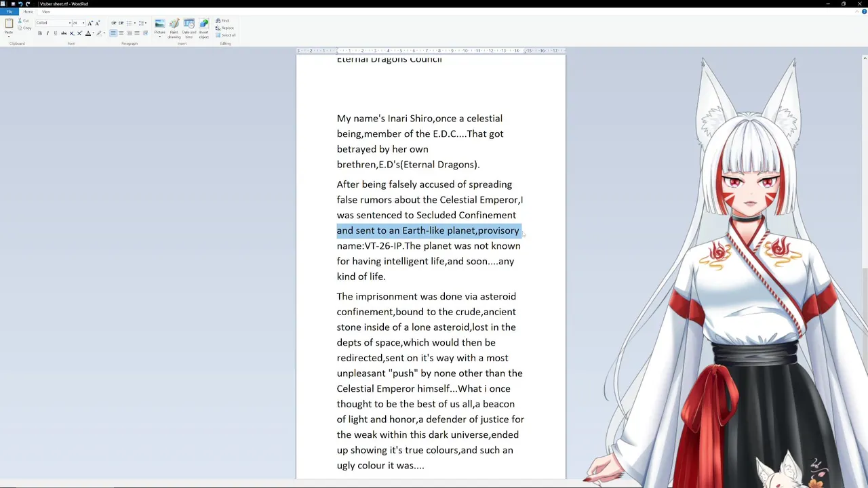
Task: Open the text color dropdown arrow
Action: pos(94,33)
